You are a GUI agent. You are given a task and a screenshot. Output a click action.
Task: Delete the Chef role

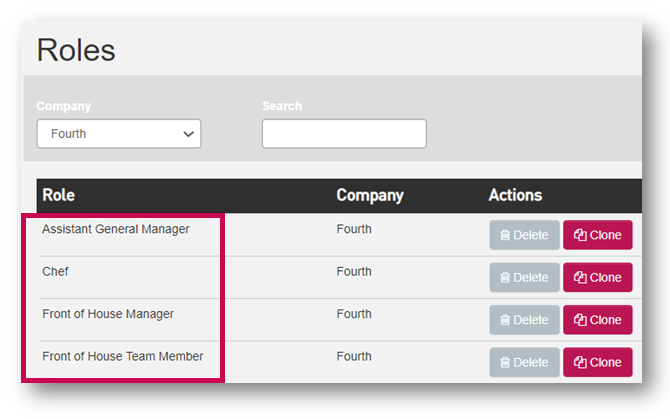pyautogui.click(x=524, y=277)
